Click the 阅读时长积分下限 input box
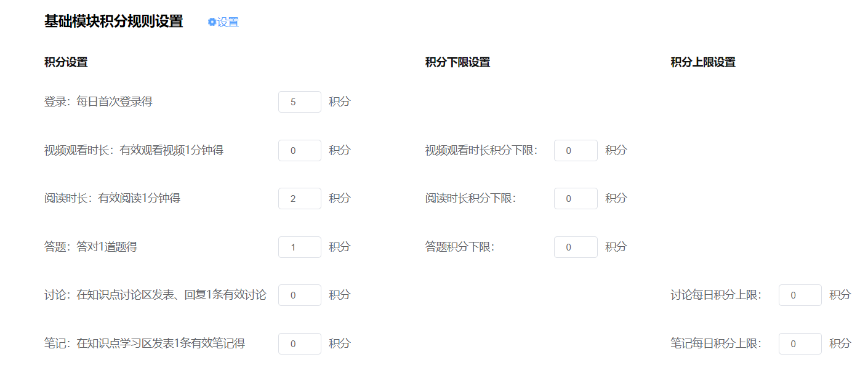This screenshot has height=365, width=868. [x=575, y=198]
